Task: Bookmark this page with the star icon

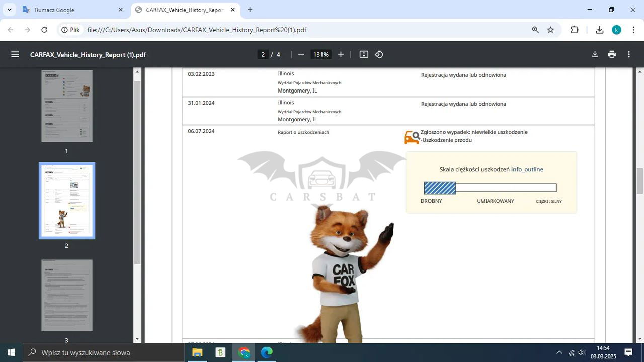Action: [550, 30]
